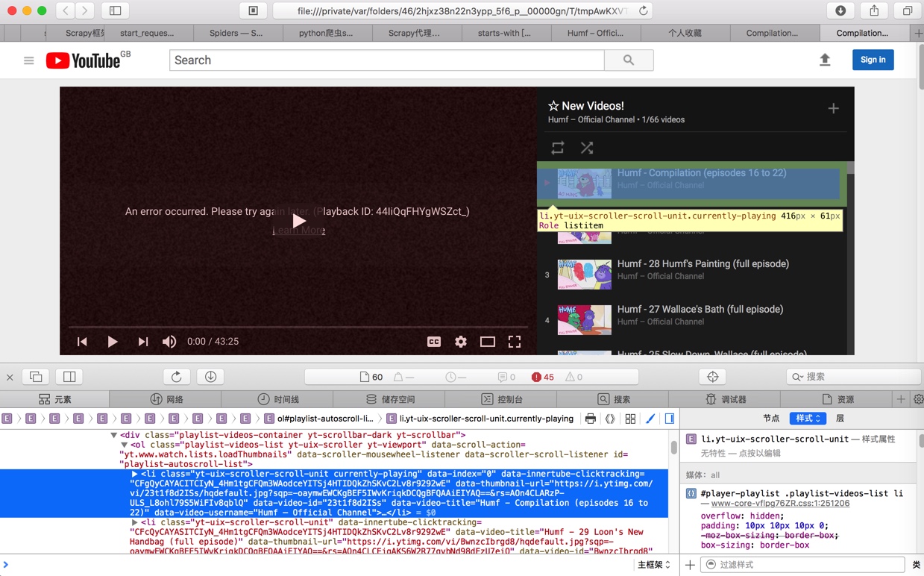Add a new inspector tab
The image size is (924, 576).
(901, 399)
